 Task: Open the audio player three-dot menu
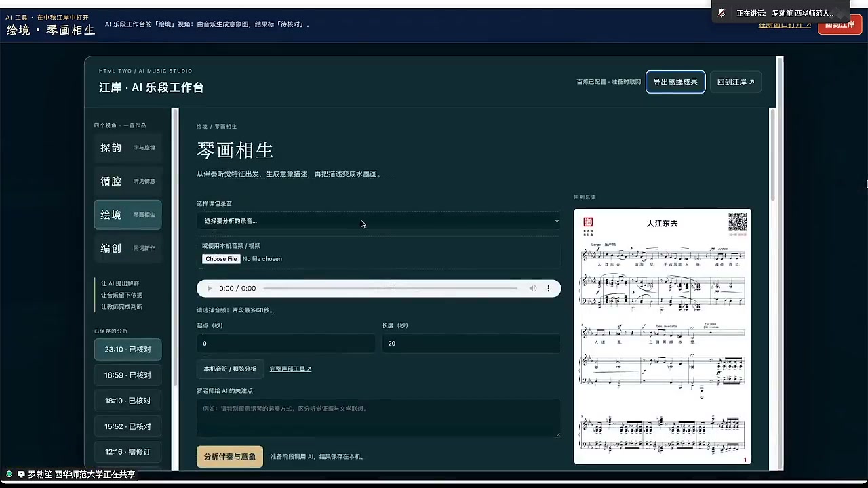[549, 288]
